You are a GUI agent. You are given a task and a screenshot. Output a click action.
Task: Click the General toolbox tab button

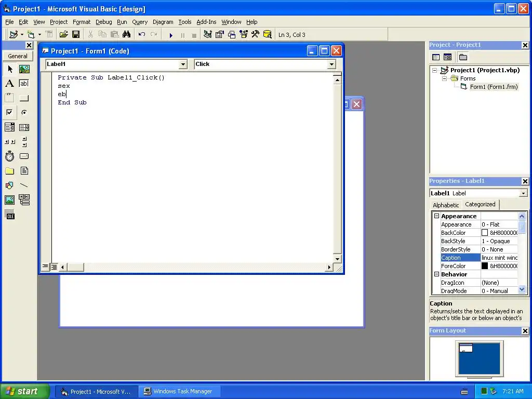tap(18, 56)
